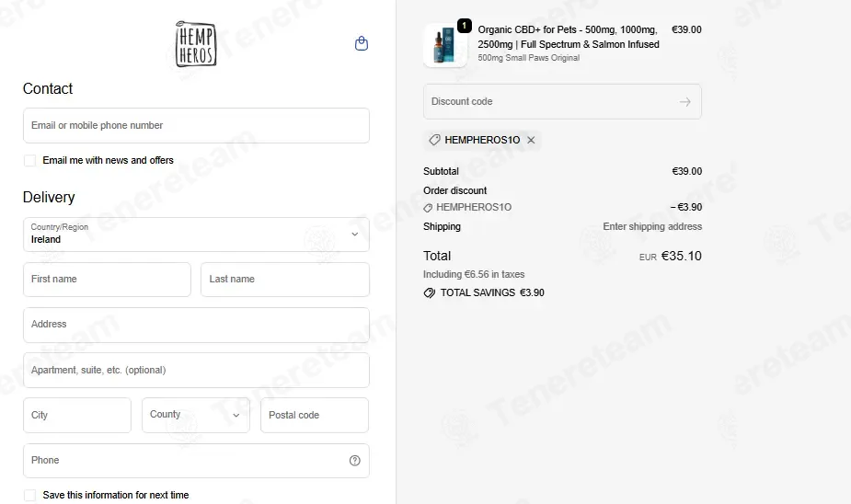Open the Country/Region dropdown showing Ireland
The height and width of the screenshot is (504, 851).
point(196,235)
